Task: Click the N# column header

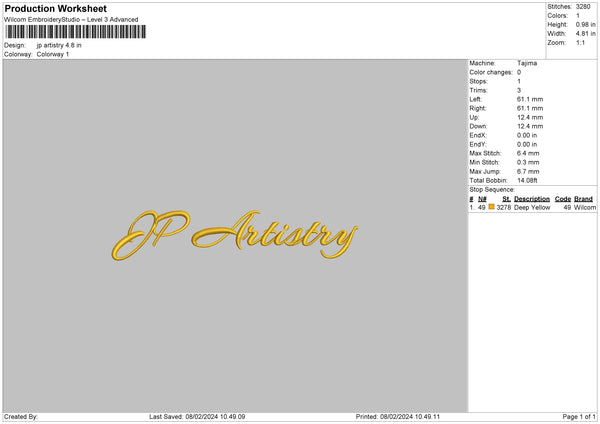Action: pos(482,199)
